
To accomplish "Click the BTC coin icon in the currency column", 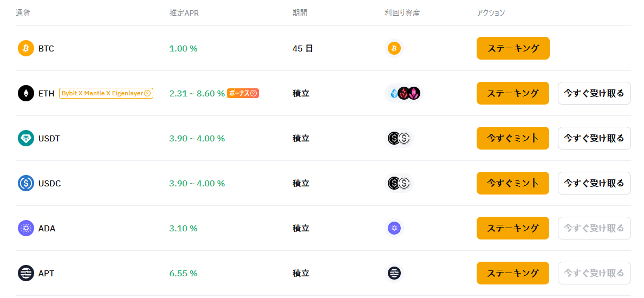I will click(x=26, y=49).
